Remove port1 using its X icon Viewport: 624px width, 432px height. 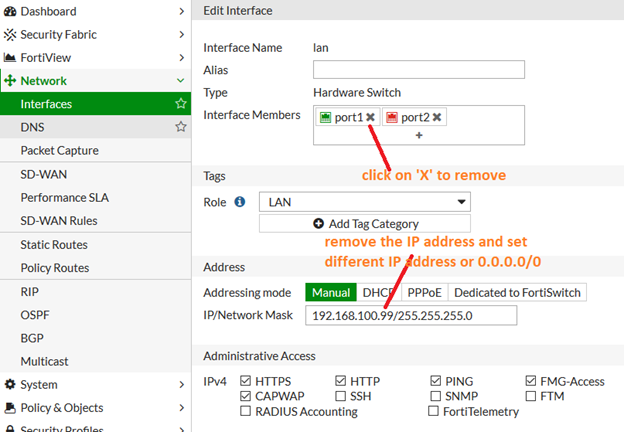(x=371, y=118)
